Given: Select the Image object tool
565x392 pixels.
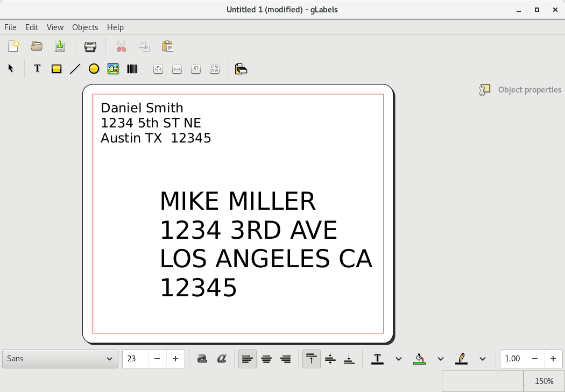Looking at the screenshot, I should click(x=113, y=69).
